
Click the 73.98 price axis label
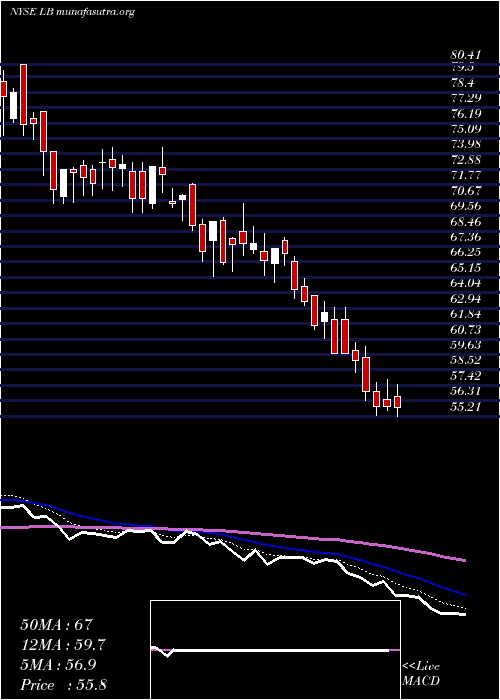pos(466,144)
